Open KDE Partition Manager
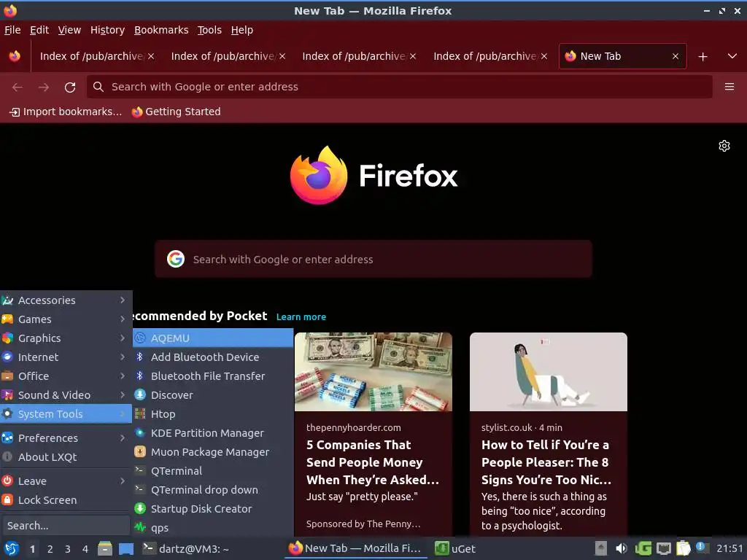Image resolution: width=747 pixels, height=560 pixels. 213,433
